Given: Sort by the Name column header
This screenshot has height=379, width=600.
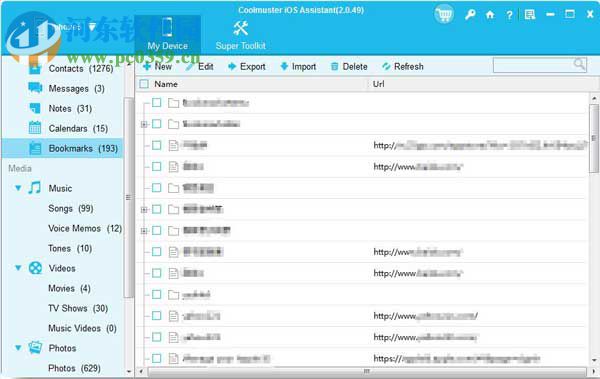Looking at the screenshot, I should point(166,84).
